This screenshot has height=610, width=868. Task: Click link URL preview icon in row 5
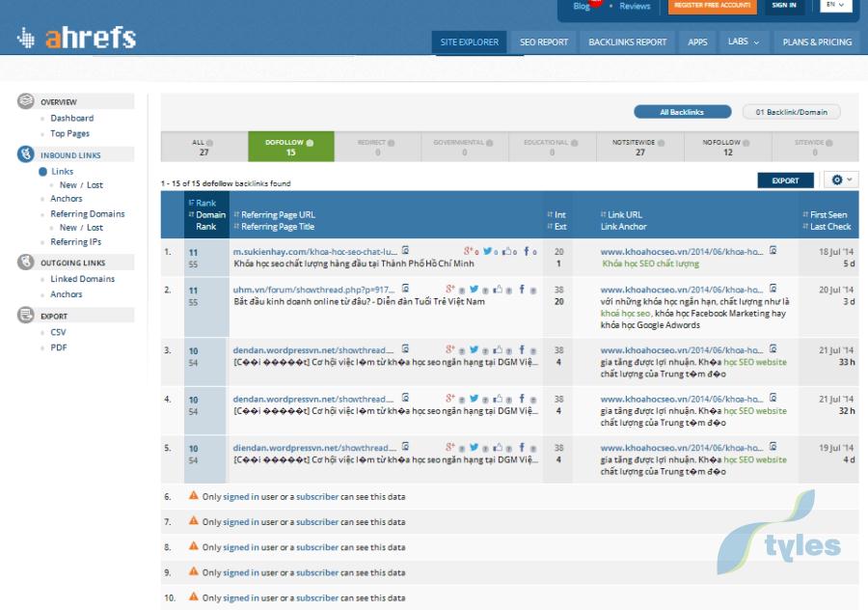coord(773,447)
